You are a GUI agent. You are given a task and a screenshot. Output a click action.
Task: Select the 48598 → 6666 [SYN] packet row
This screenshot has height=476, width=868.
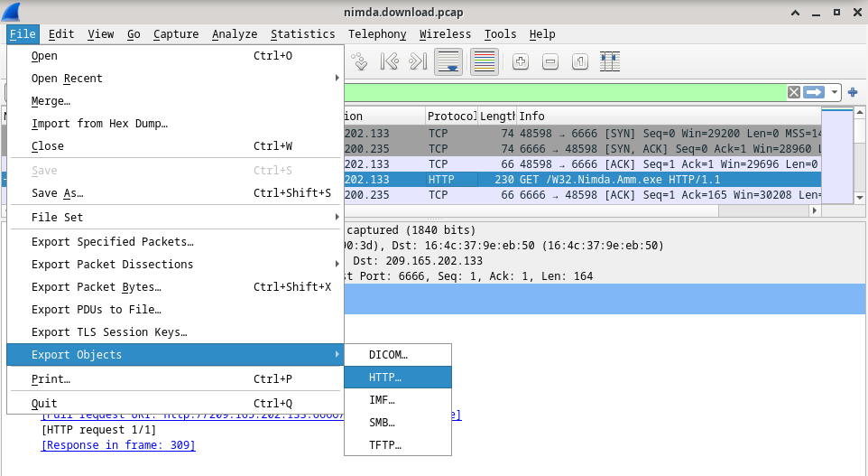(582, 133)
